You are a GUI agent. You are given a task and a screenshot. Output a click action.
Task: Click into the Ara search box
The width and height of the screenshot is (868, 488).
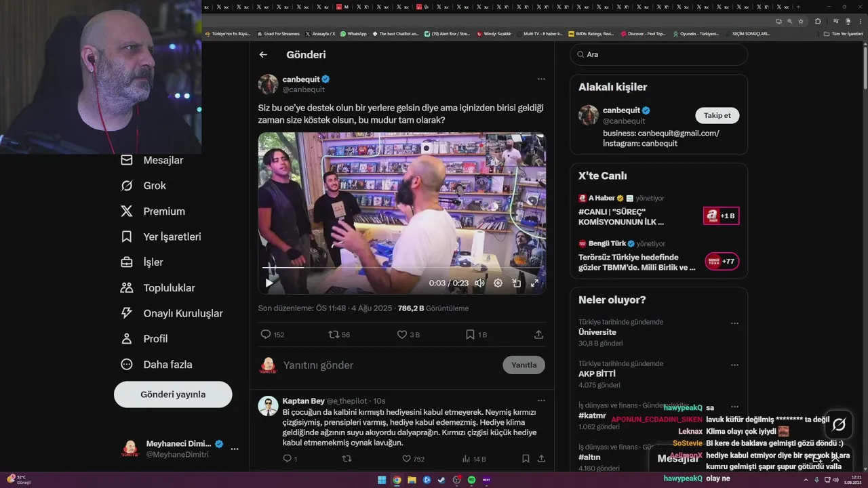pyautogui.click(x=658, y=54)
